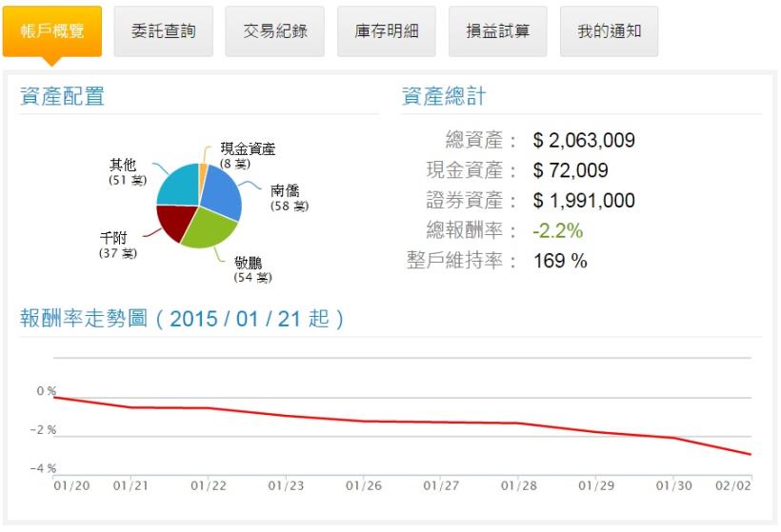Click the 01/28 x-axis date label
Viewport: 781px width, 532px height.
tap(519, 485)
